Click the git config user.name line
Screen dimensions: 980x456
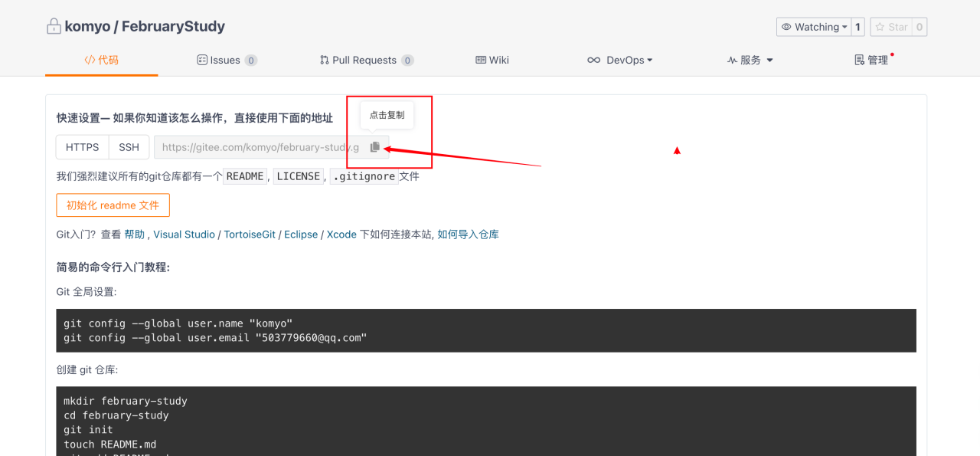click(x=178, y=323)
